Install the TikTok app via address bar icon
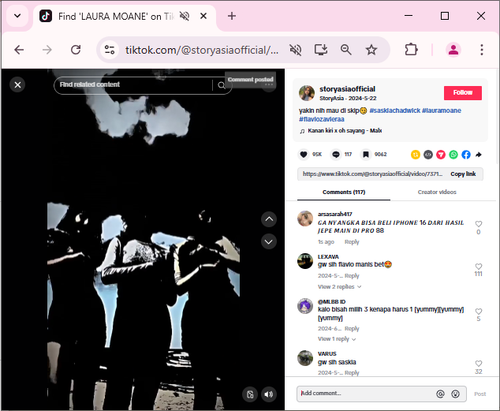Screen dimensions: 500x411 pyautogui.click(x=321, y=50)
